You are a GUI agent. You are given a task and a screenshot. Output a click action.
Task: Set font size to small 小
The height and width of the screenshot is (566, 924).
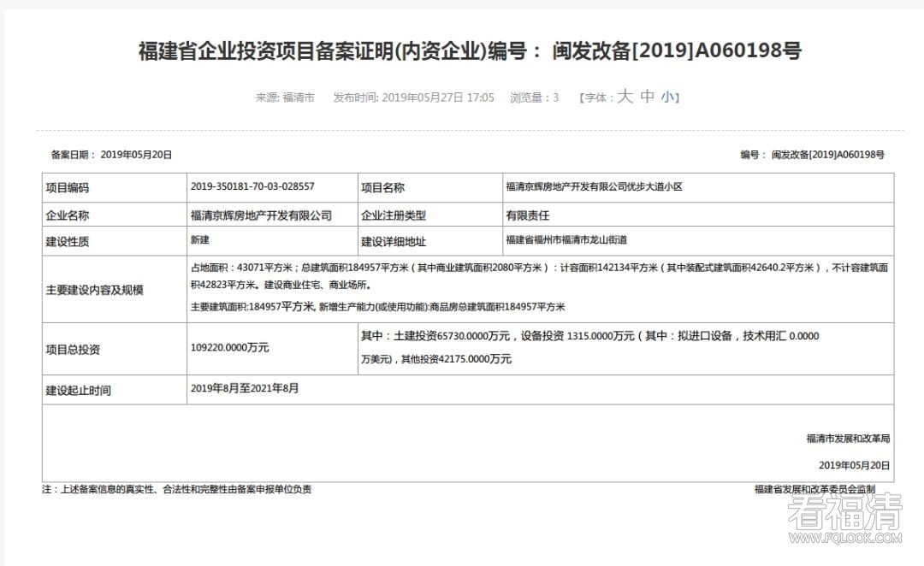tap(667, 97)
